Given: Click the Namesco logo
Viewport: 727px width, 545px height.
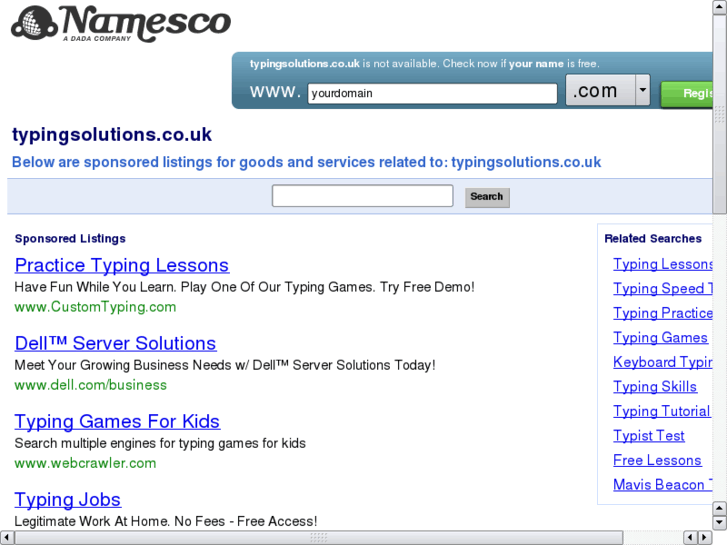Looking at the screenshot, I should [121, 23].
